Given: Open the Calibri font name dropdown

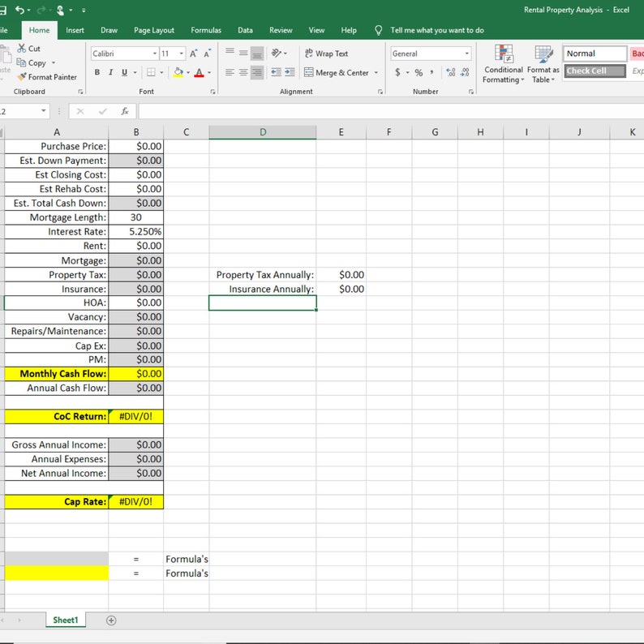Looking at the screenshot, I should (155, 54).
